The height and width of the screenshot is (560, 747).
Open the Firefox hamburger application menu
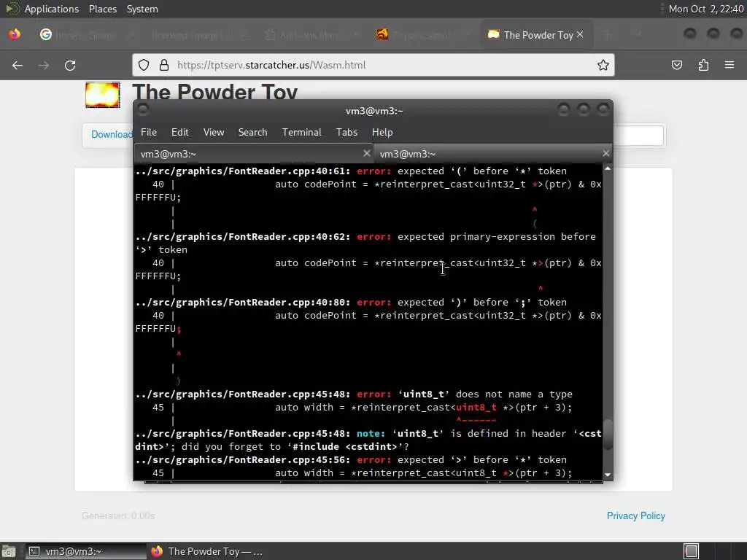pos(729,65)
